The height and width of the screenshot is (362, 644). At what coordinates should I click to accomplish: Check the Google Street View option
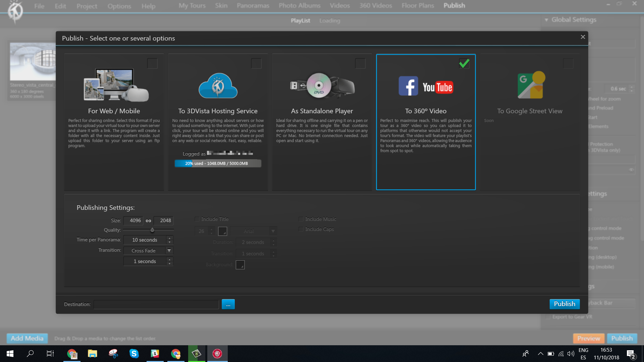click(x=568, y=63)
